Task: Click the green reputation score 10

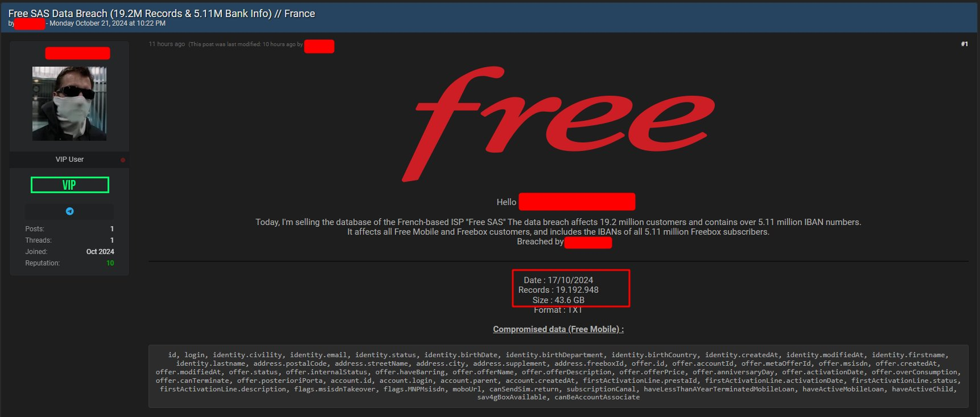Action: (x=110, y=263)
